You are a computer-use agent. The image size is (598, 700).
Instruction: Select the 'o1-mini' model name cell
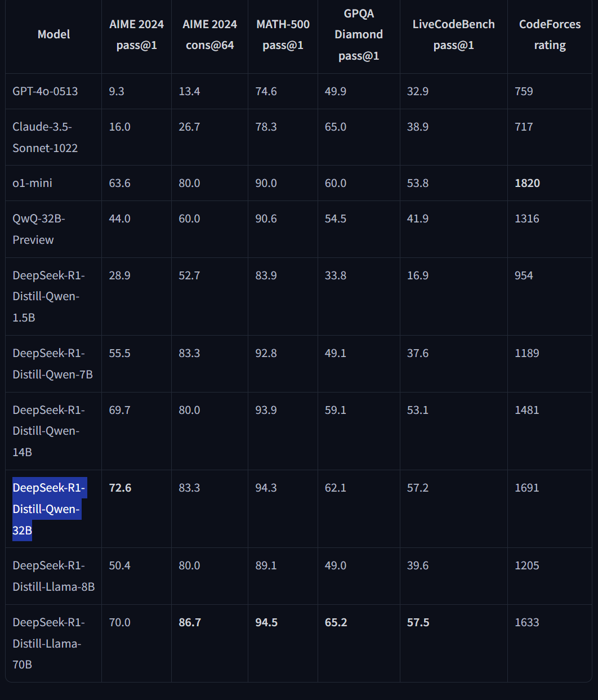pyautogui.click(x=53, y=183)
